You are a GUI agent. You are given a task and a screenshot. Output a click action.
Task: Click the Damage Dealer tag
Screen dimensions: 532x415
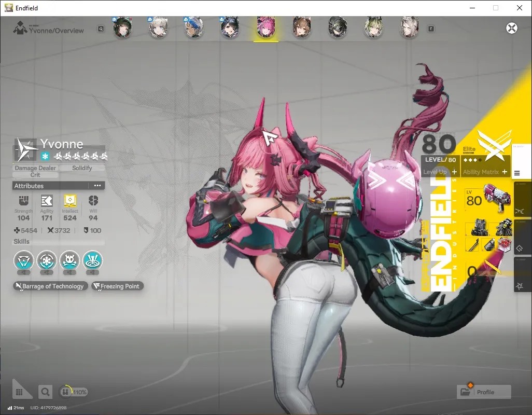[x=35, y=168]
